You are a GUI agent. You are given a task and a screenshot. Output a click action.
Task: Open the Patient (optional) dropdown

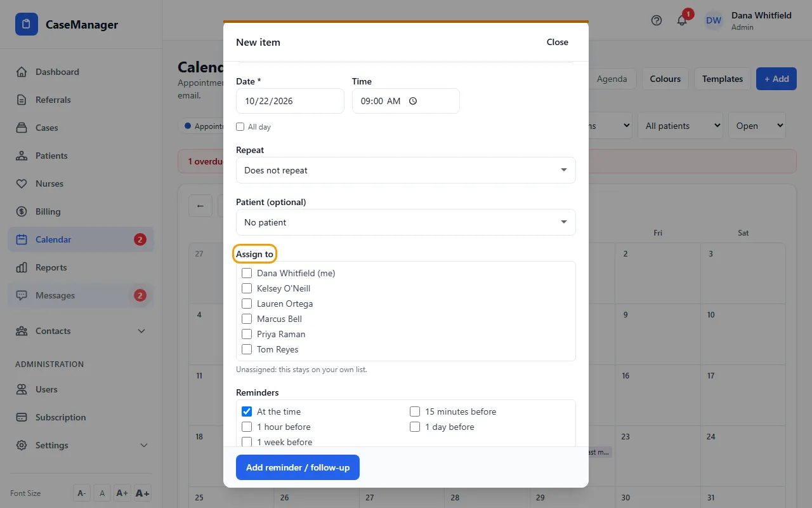coord(406,222)
